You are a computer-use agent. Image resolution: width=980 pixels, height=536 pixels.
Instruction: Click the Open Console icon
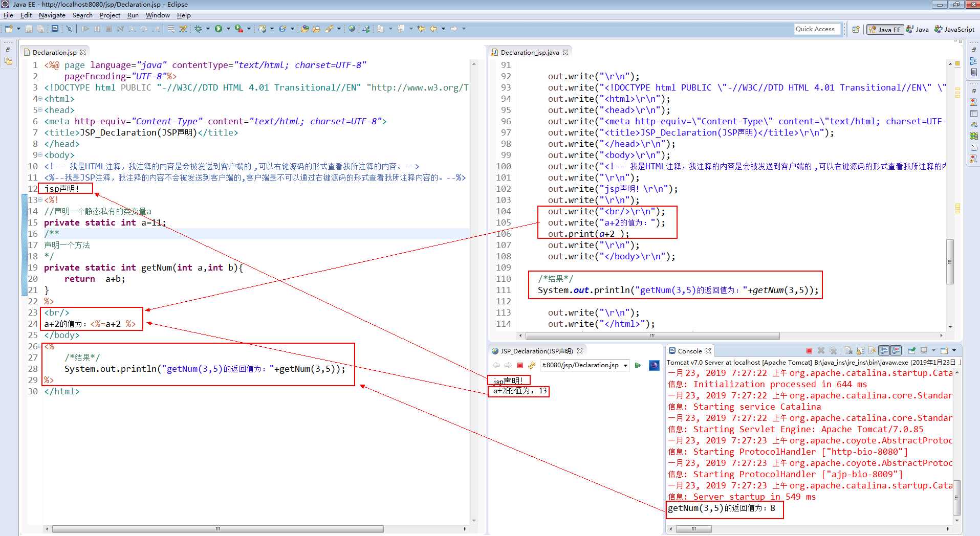click(944, 351)
